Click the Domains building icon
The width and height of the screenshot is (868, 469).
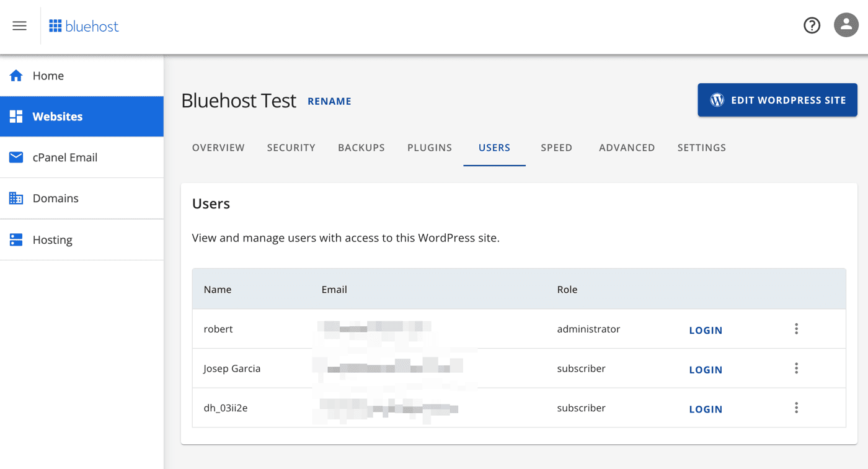(16, 199)
